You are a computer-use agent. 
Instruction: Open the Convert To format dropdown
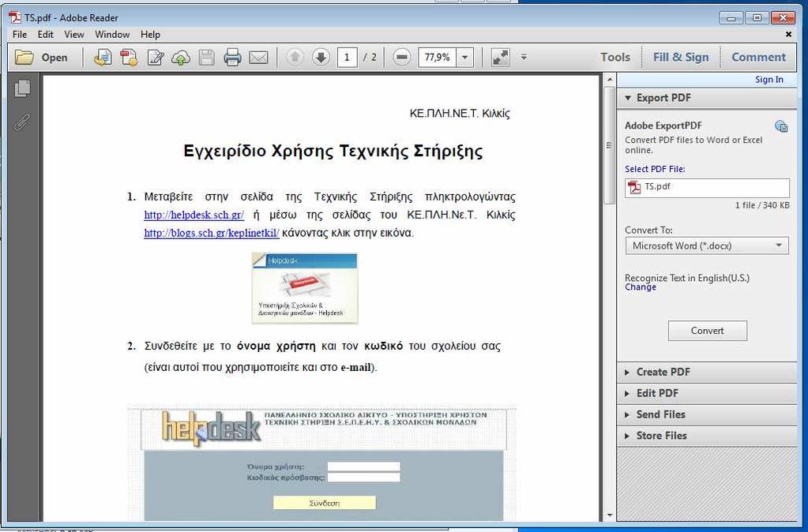(707, 245)
